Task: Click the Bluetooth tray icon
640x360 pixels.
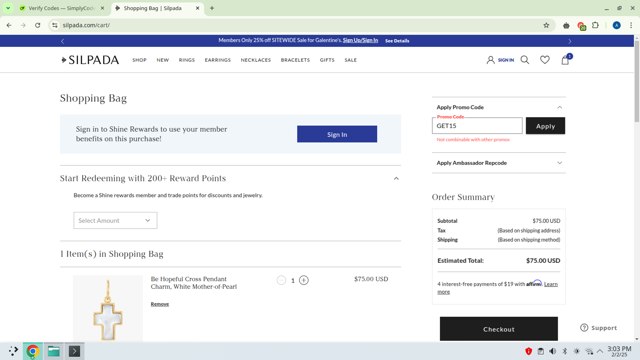Action: click(565, 351)
